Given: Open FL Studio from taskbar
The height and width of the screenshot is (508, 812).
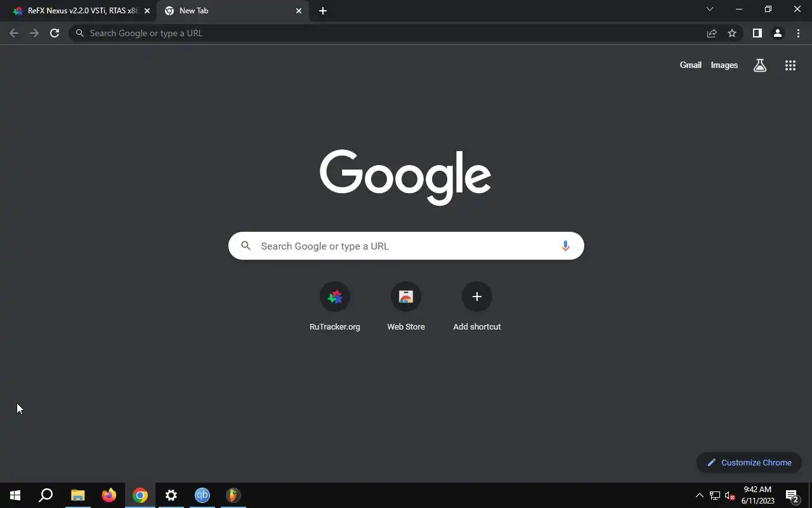Looking at the screenshot, I should (233, 495).
